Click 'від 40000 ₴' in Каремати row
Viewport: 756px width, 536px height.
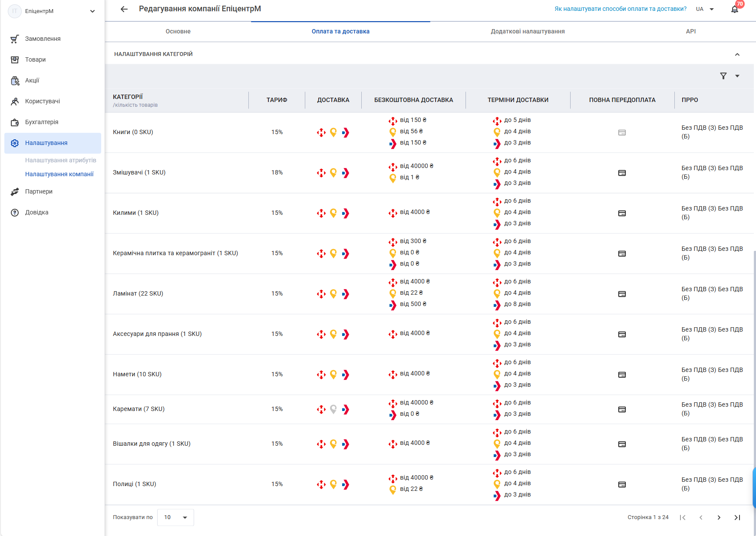point(416,402)
